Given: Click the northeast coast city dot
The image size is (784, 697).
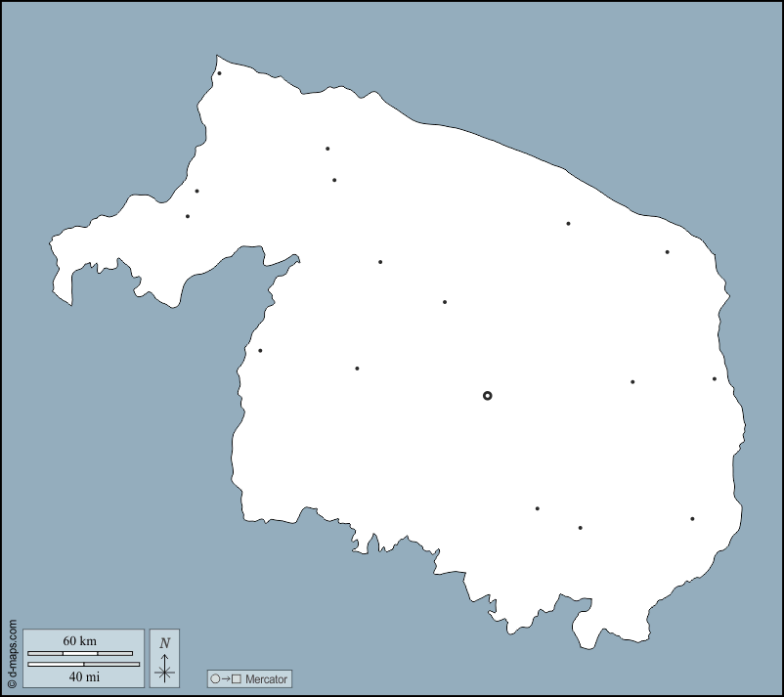Looking at the screenshot, I should click(x=668, y=252).
